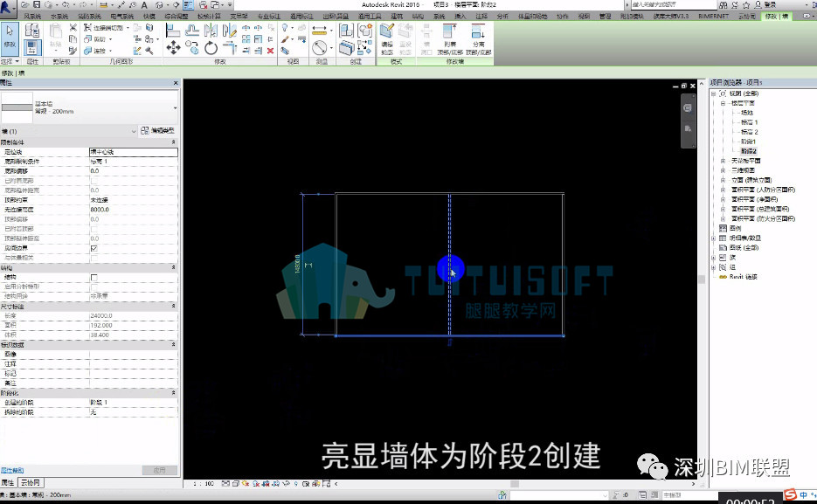Expand the 天花板平面 tree node

click(723, 161)
